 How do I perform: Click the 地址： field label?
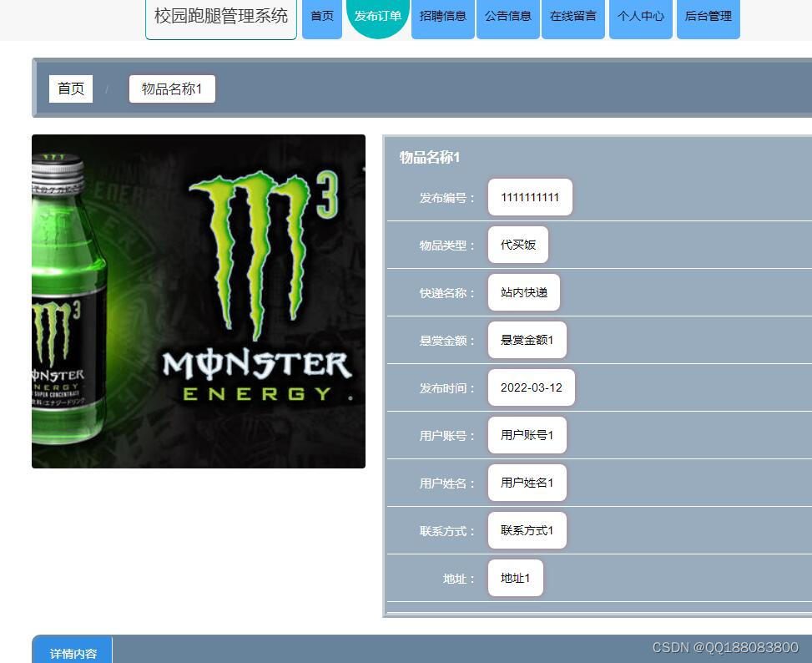coord(459,579)
